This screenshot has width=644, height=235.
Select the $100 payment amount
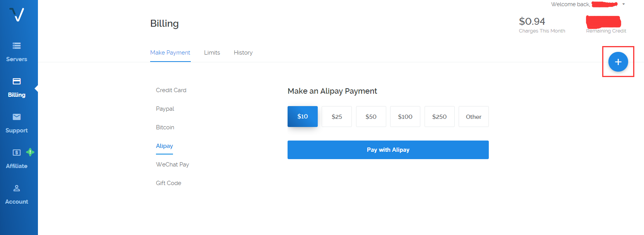[x=405, y=117]
